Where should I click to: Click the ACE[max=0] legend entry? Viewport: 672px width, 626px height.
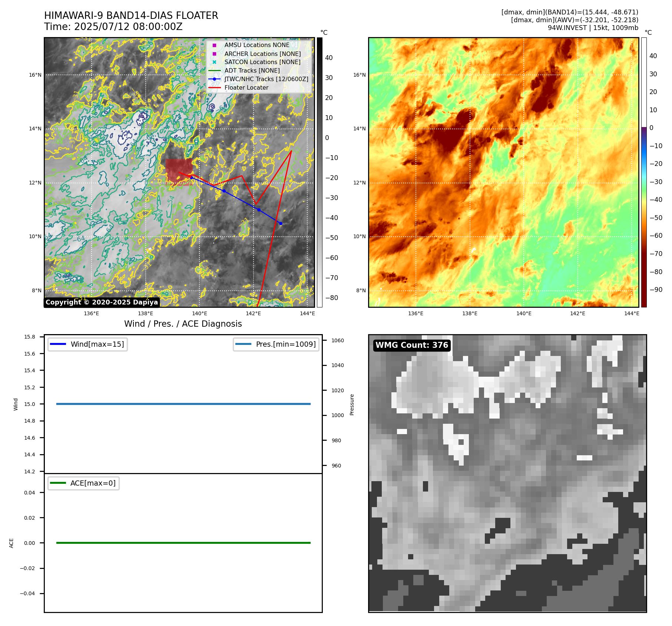[x=83, y=483]
